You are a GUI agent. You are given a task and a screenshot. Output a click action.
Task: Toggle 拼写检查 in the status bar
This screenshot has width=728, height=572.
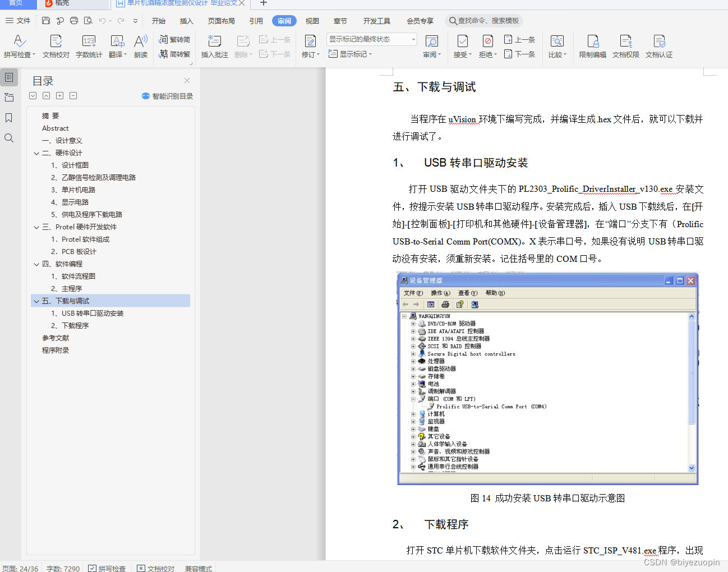(x=107, y=568)
